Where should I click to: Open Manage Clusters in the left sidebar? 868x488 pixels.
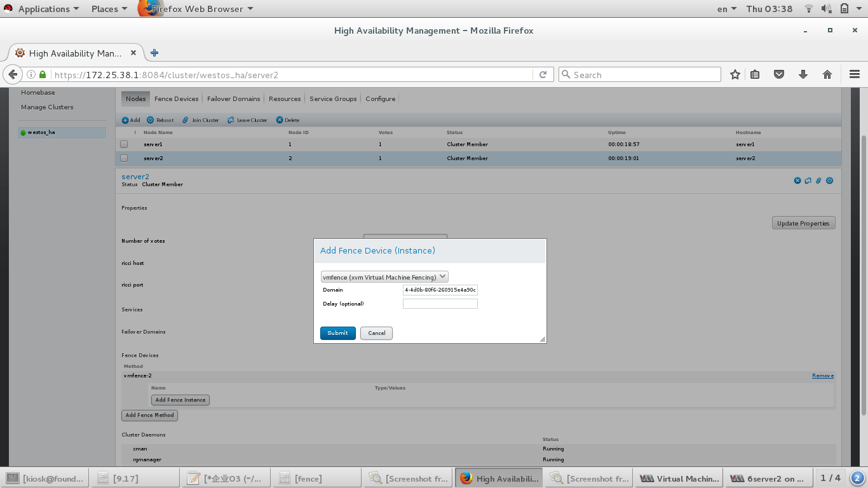(x=47, y=107)
